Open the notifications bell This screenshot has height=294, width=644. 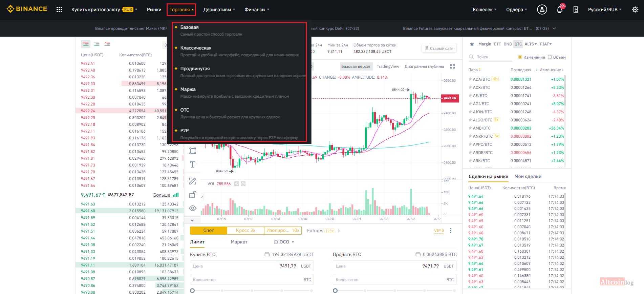click(x=560, y=9)
